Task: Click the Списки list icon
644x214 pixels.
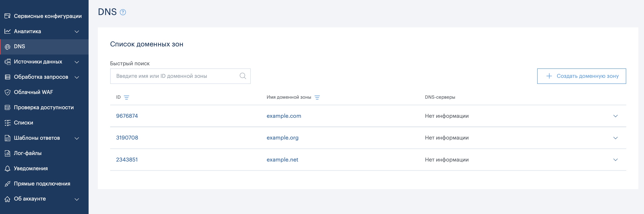Action: (x=7, y=123)
